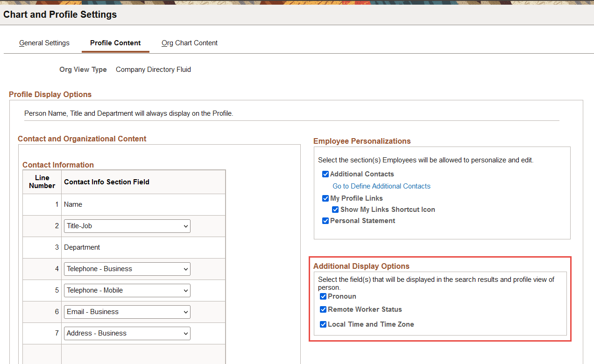Click the Department row in Contact Information
This screenshot has height=364, width=594.
point(82,247)
